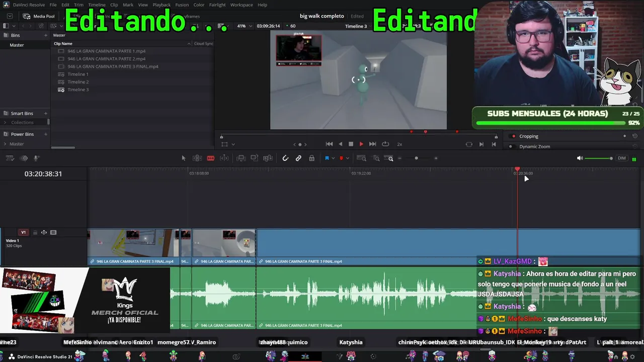Select the red Blade Edit tool
The image size is (644, 362).
pyautogui.click(x=211, y=158)
